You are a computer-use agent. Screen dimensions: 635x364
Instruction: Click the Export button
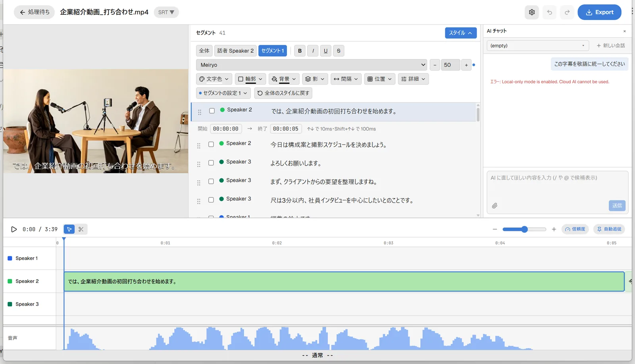(x=599, y=12)
